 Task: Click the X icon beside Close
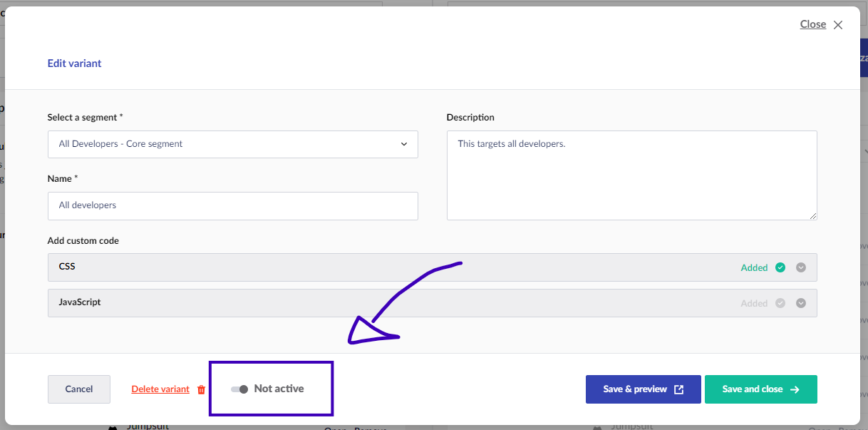click(x=838, y=25)
